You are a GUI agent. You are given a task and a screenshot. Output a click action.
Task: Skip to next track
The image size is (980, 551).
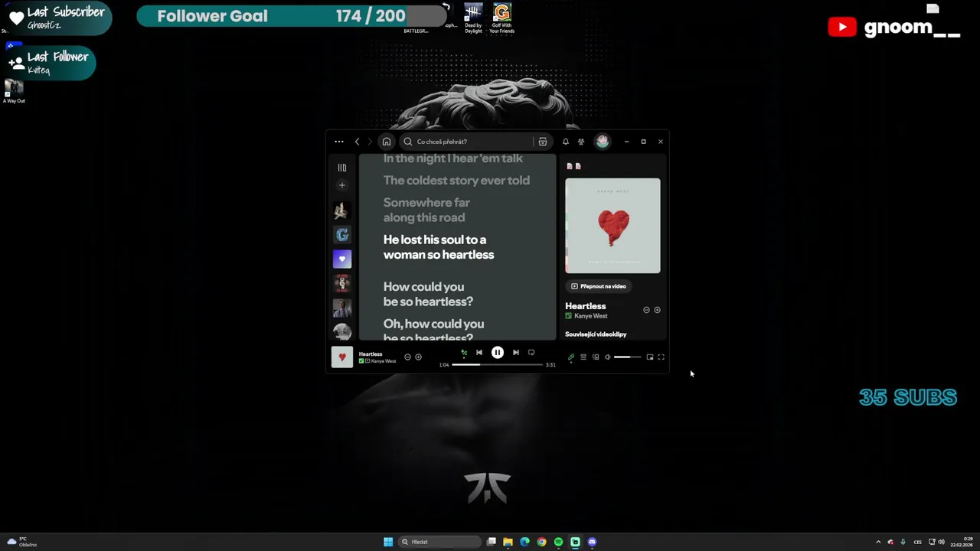[x=516, y=353]
